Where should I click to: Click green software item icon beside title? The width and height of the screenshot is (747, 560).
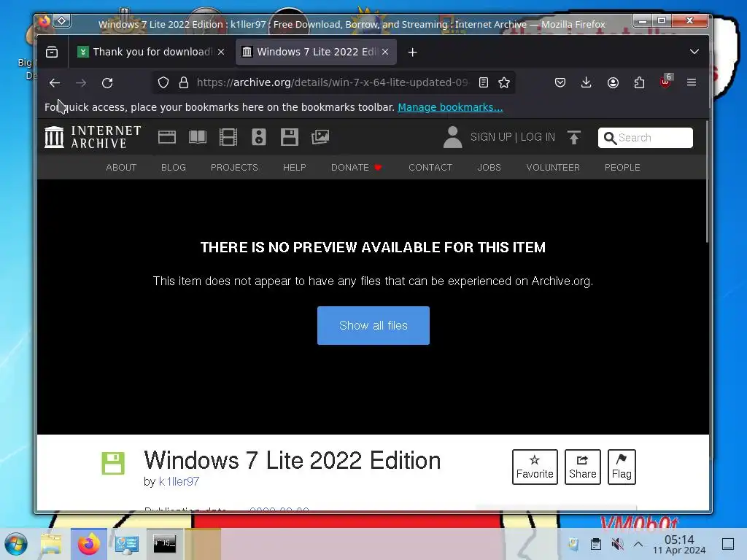(x=113, y=463)
